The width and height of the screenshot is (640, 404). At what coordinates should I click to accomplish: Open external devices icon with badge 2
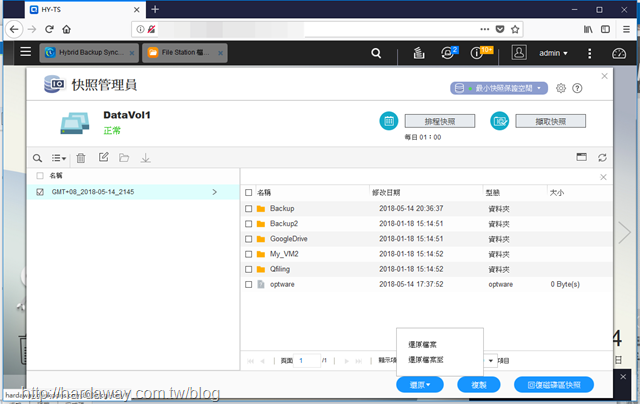pos(449,53)
